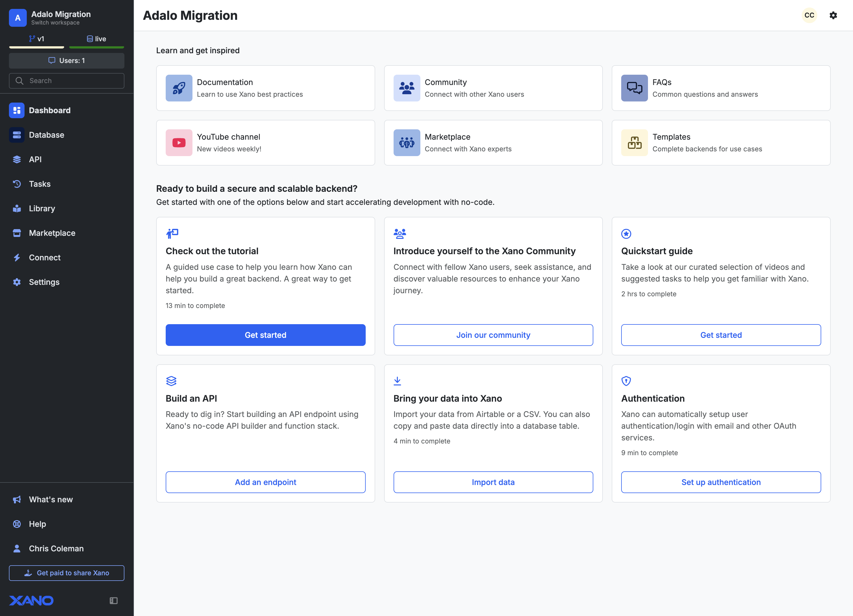This screenshot has height=616, width=853.
Task: Click the Marketplace experts icon tile
Action: pyautogui.click(x=407, y=143)
